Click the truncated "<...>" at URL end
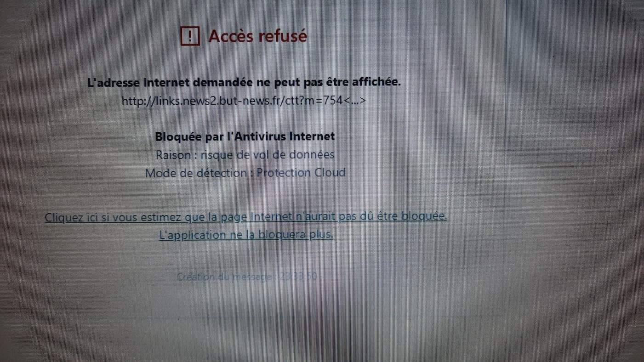644x362 pixels. point(355,101)
